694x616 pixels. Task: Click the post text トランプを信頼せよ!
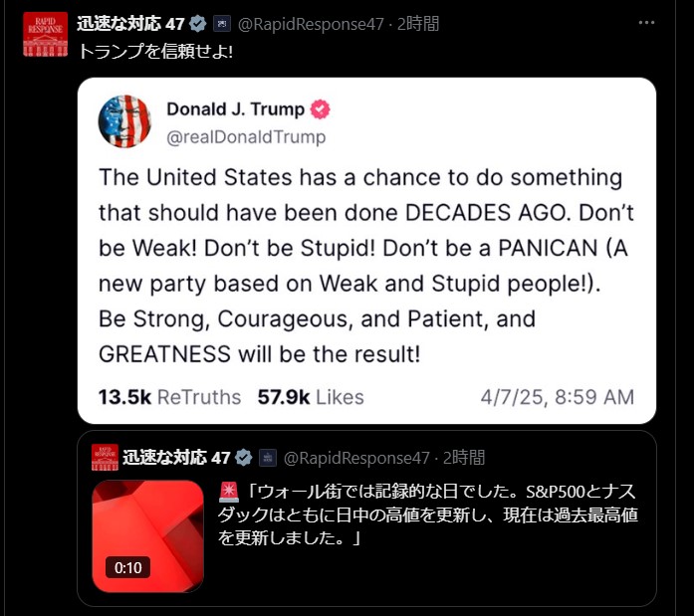point(155,52)
